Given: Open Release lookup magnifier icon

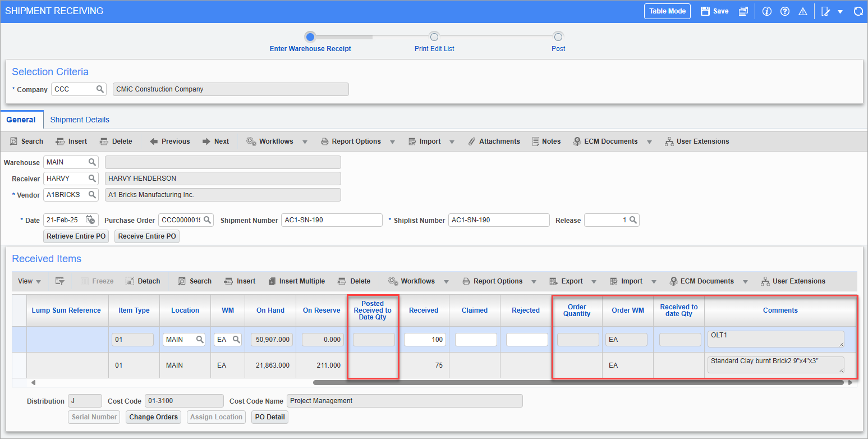Looking at the screenshot, I should [x=633, y=220].
